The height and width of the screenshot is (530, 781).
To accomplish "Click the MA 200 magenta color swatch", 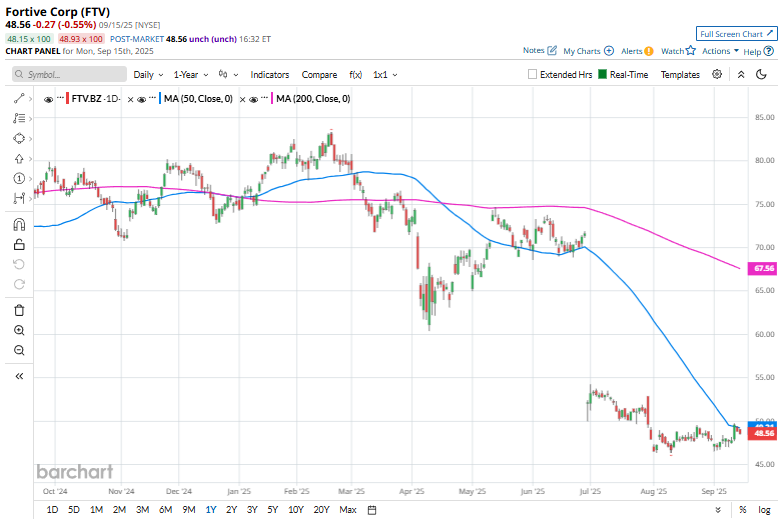I will [272, 99].
